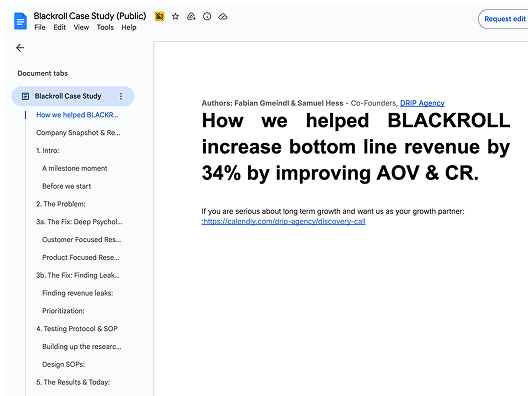Viewport: 528px width, 396px height.
Task: Click the Authors line in the document
Action: coord(323,103)
